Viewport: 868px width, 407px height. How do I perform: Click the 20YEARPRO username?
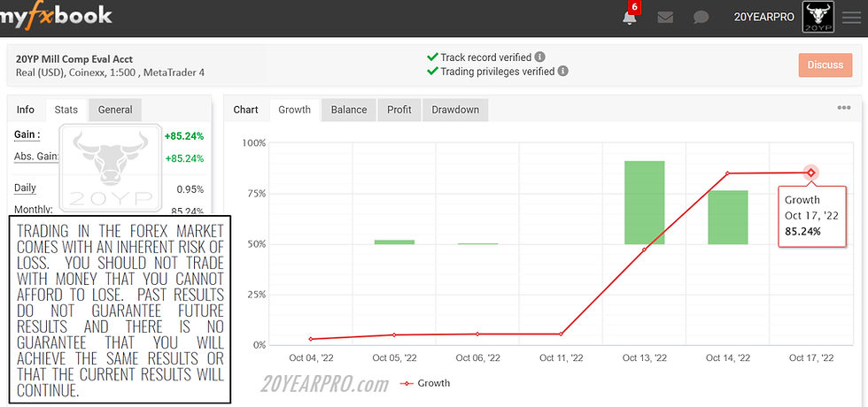(763, 17)
